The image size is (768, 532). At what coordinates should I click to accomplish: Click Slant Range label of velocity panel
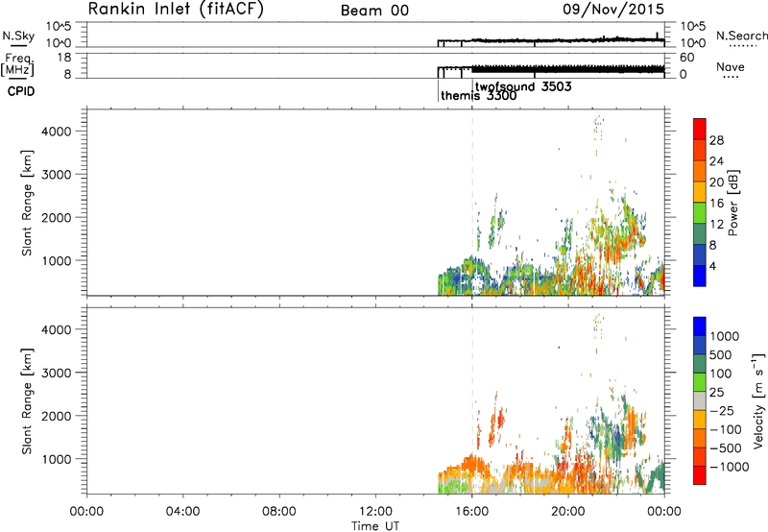[x=27, y=400]
